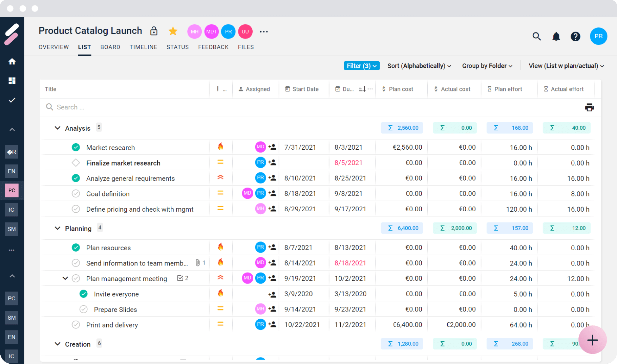Click the yellow favorite star
Viewport: 617px width, 364px height.
click(173, 31)
